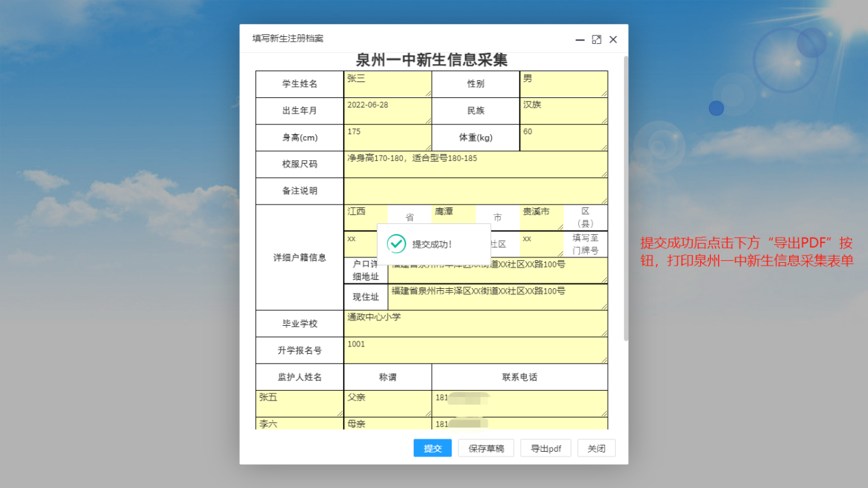Click the 关闭 button at dialog bottom
The height and width of the screenshot is (488, 868).
pyautogui.click(x=596, y=448)
